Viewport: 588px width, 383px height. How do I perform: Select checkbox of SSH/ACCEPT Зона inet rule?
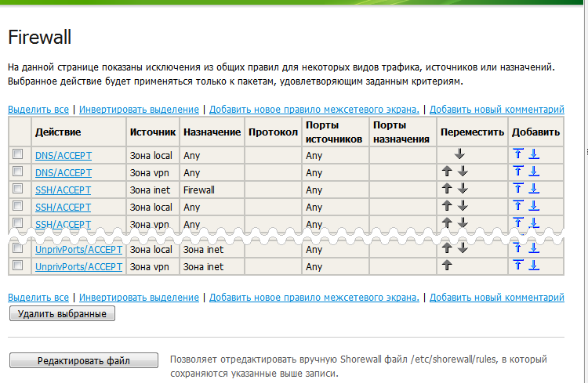17,188
